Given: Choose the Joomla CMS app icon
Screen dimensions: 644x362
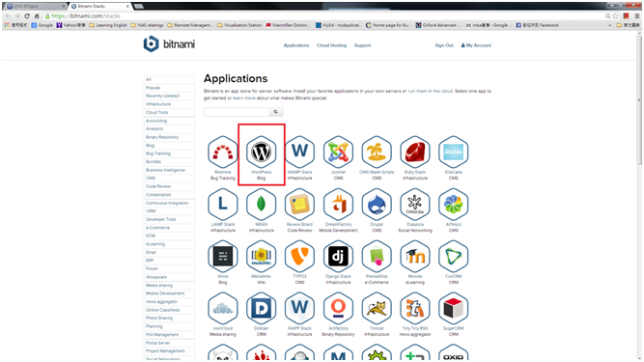Looking at the screenshot, I should [x=338, y=153].
